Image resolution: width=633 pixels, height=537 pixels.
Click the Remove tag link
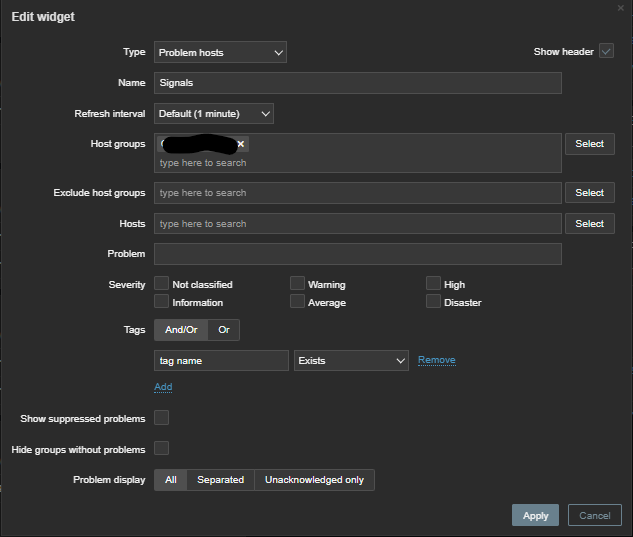pos(436,360)
